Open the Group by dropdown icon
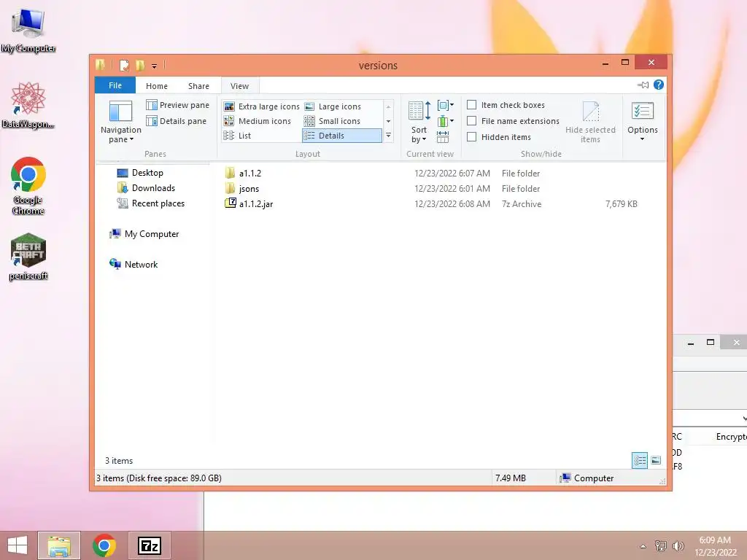Viewport: 747px width, 560px height. [x=446, y=105]
